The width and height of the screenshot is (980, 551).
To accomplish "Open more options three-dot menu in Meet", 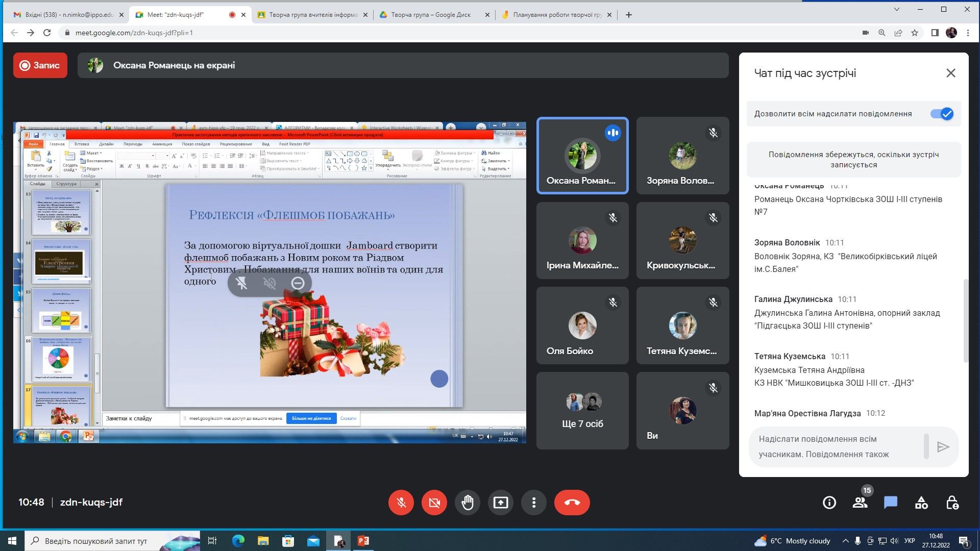I will click(x=534, y=503).
